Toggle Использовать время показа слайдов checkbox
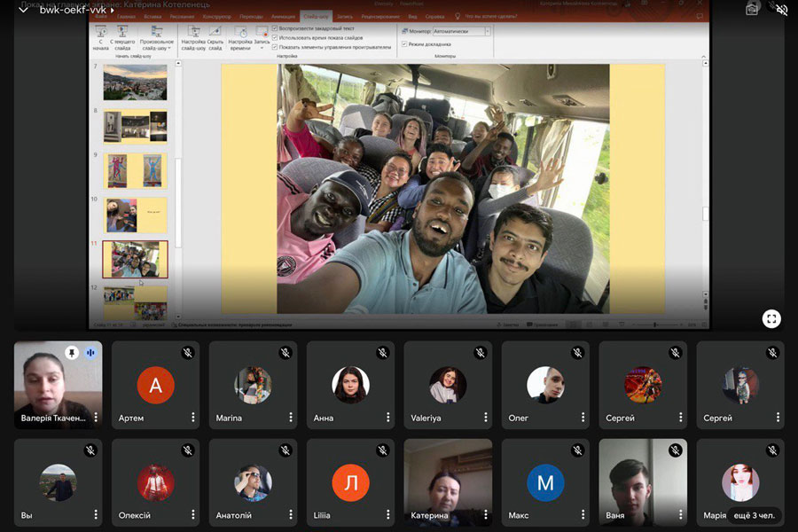The image size is (798, 532). click(276, 38)
